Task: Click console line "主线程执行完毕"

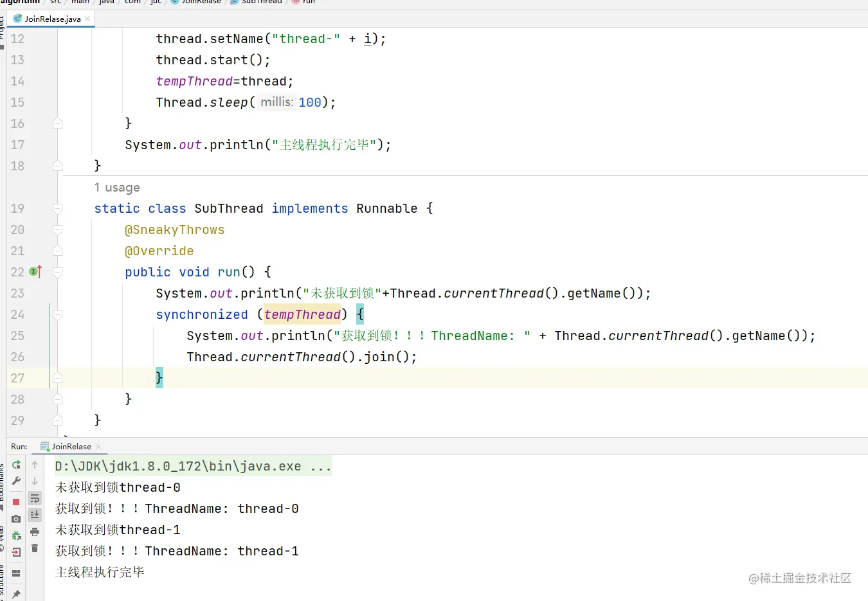Action: [100, 572]
